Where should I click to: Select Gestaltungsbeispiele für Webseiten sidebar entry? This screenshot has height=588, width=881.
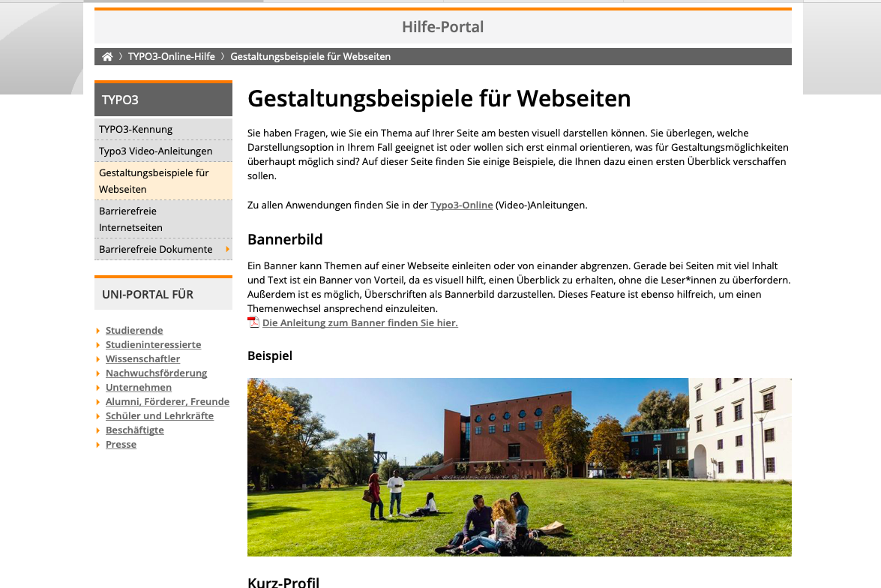pyautogui.click(x=163, y=181)
